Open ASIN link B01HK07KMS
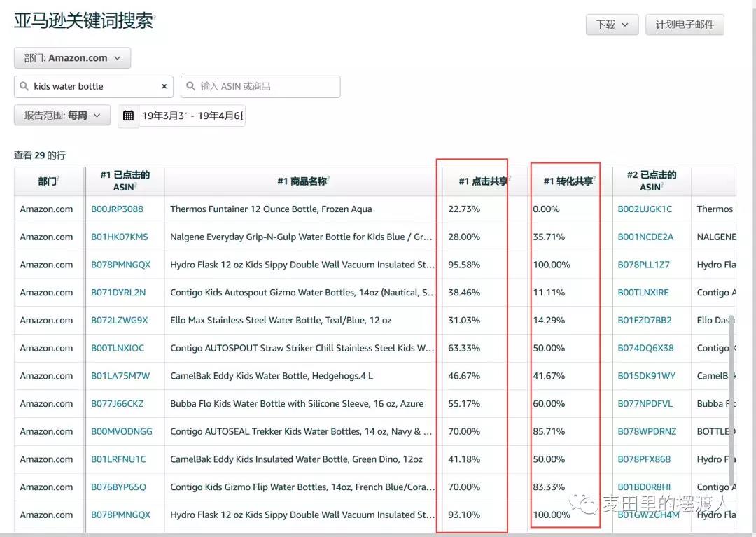Viewport: 756px width, 537px height. coord(119,237)
